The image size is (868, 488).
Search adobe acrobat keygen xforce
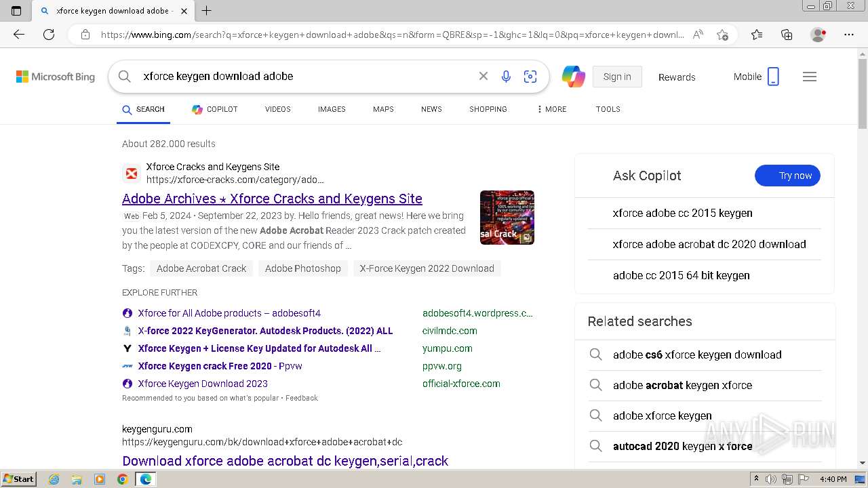tap(682, 385)
